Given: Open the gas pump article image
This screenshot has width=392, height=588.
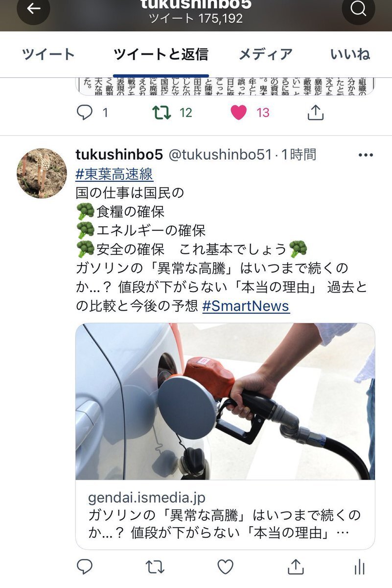Looking at the screenshot, I should pos(225,401).
